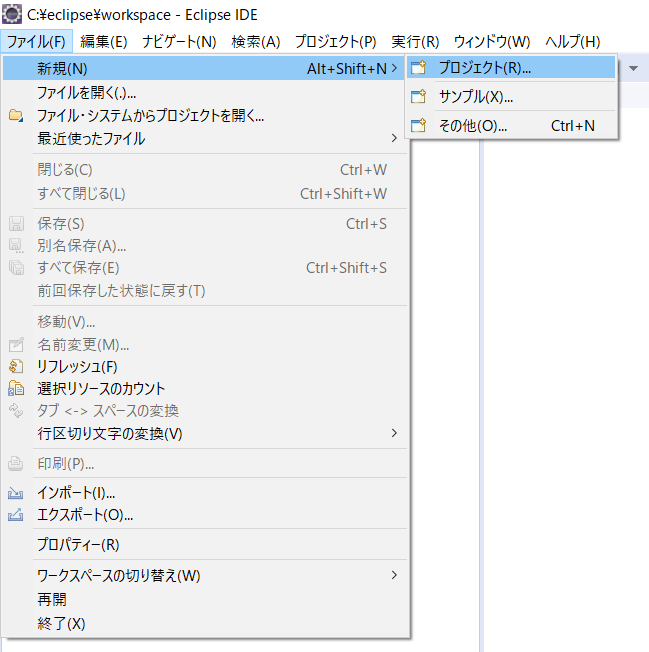Image resolution: width=649 pixels, height=652 pixels.
Task: Choose プロジェクト(R)... in the submenu
Action: point(511,67)
